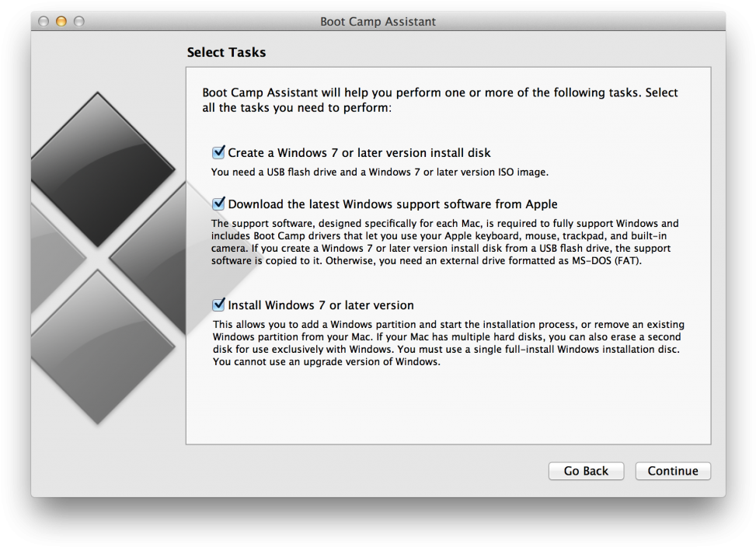Close the Boot Camp Assistant window
This screenshot has height=547, width=756.
click(44, 21)
